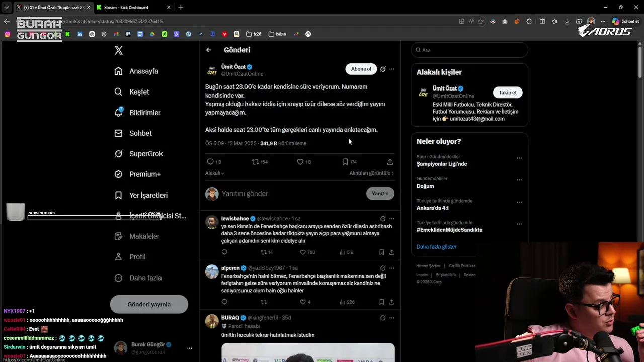Open Sohbet in sidebar

tap(133, 133)
